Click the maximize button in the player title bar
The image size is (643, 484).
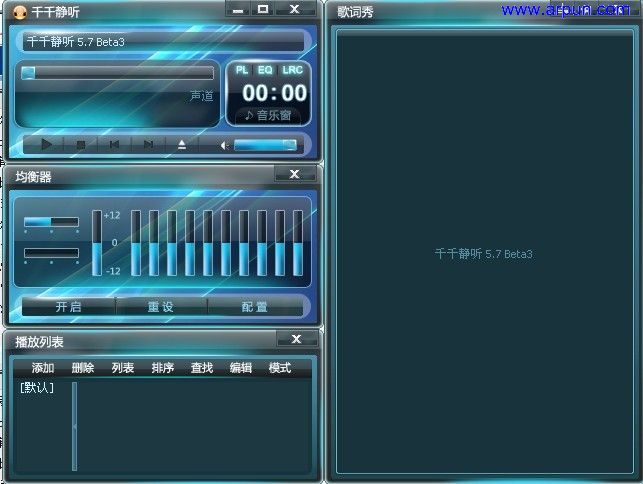coord(263,9)
